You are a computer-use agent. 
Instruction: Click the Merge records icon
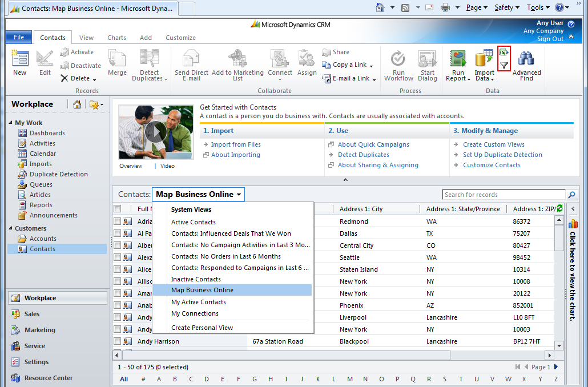(x=117, y=58)
